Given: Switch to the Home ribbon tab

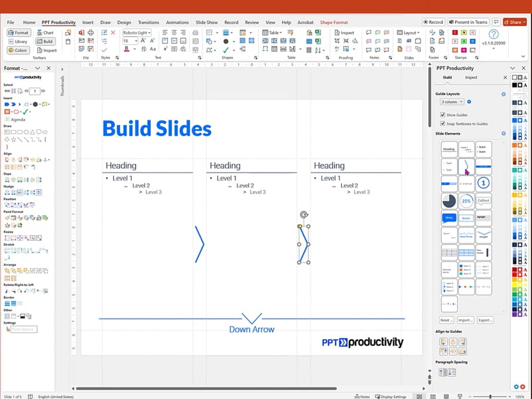Looking at the screenshot, I should tap(29, 22).
